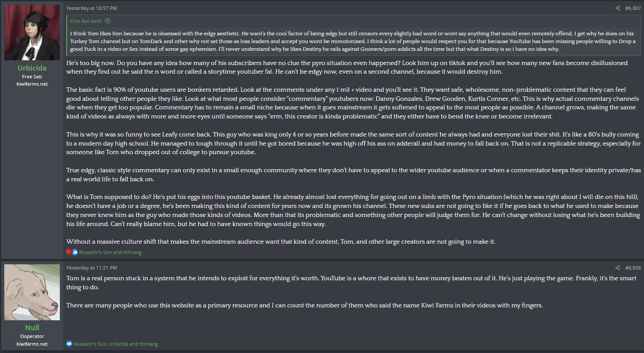
Task: Open Null's profile via the username
Action: click(x=32, y=328)
